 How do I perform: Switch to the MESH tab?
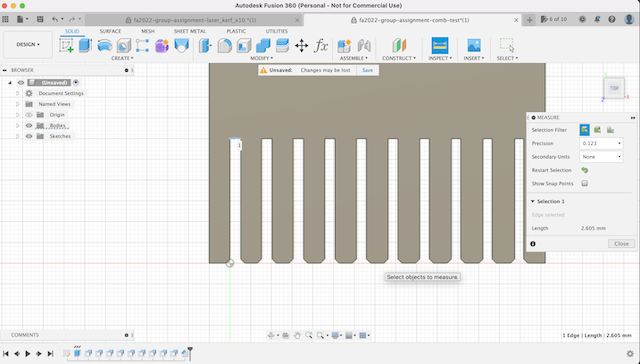(x=148, y=31)
